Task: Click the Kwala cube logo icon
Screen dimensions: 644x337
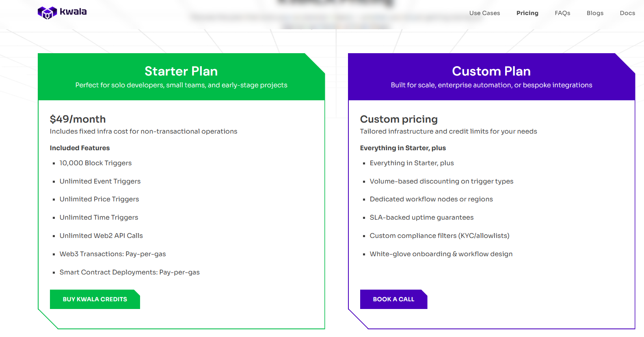Action: pyautogui.click(x=47, y=13)
